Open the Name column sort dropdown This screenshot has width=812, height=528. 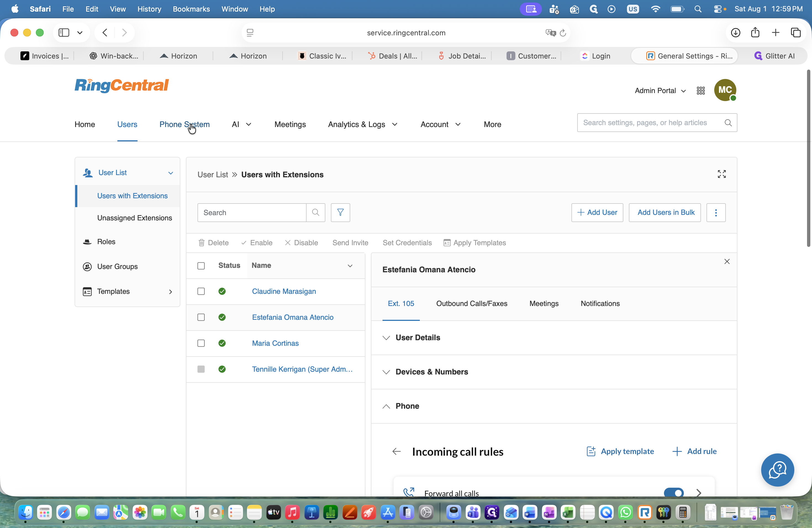[350, 266]
